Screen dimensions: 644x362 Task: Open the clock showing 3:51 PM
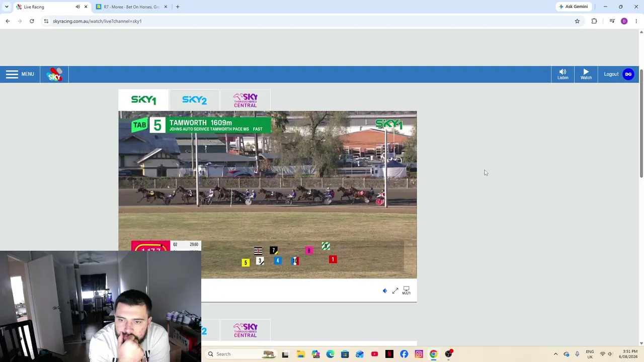[x=629, y=354]
